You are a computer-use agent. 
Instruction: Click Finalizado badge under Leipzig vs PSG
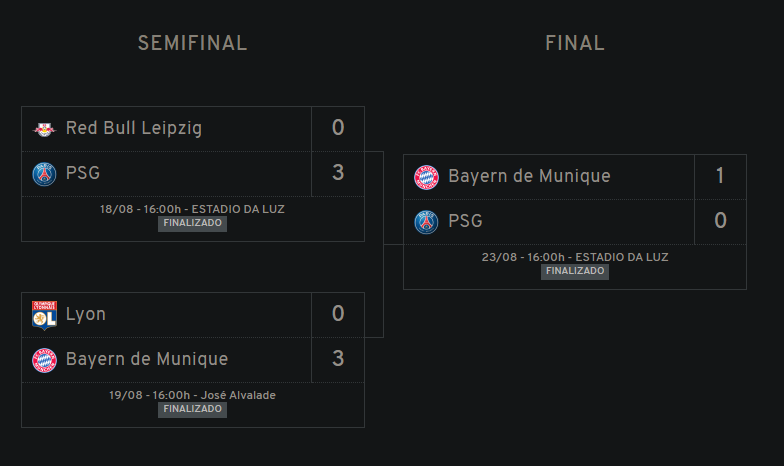click(x=192, y=224)
